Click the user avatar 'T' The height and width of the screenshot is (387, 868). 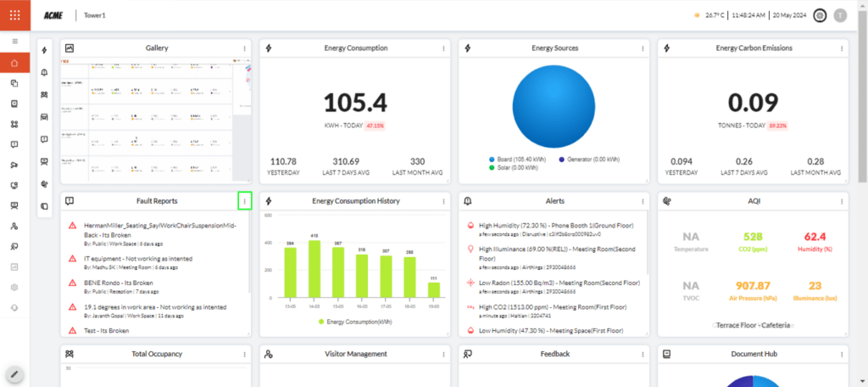tap(840, 15)
